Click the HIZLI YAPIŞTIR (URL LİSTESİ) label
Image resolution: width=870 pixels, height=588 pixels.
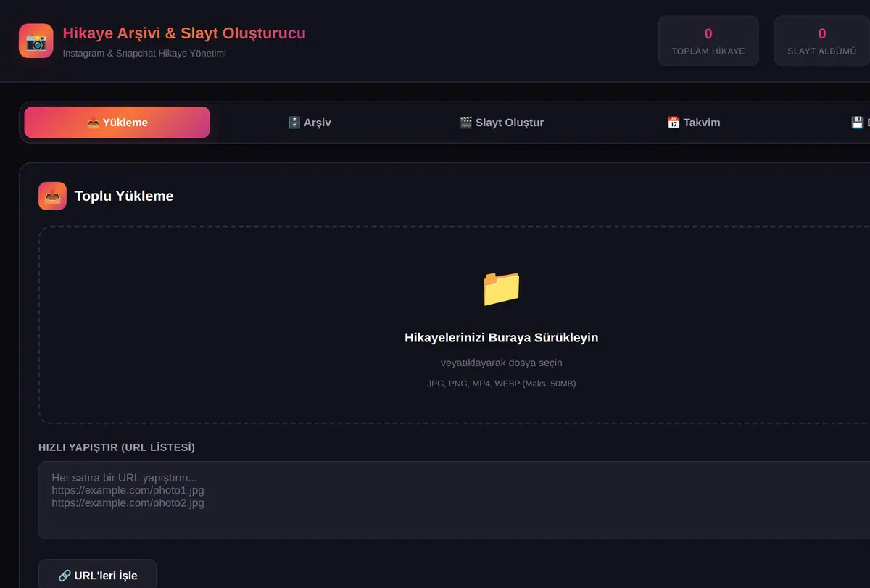pyautogui.click(x=117, y=447)
